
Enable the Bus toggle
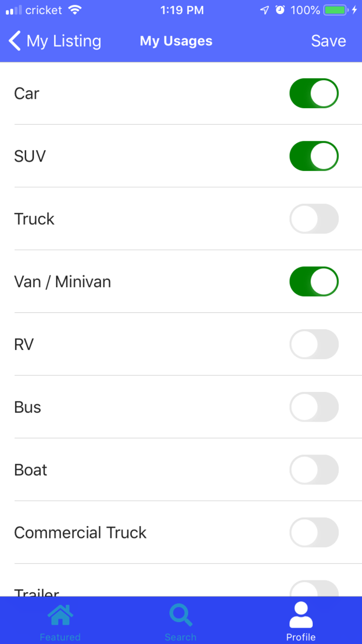314,407
